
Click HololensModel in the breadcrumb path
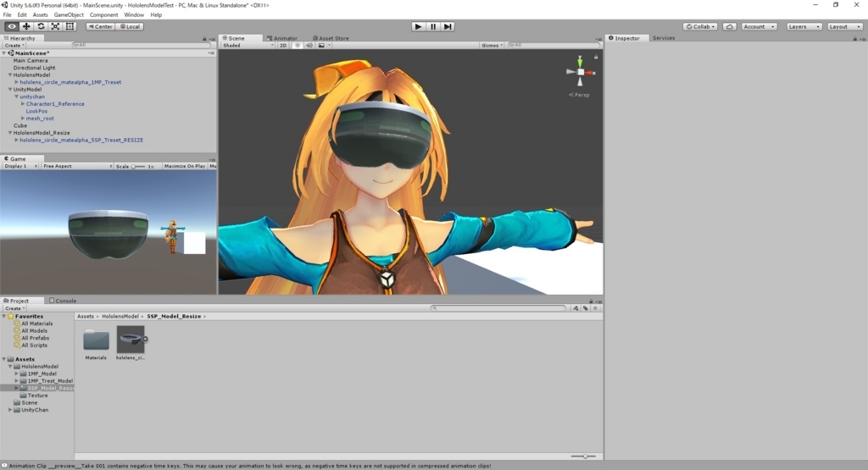120,316
